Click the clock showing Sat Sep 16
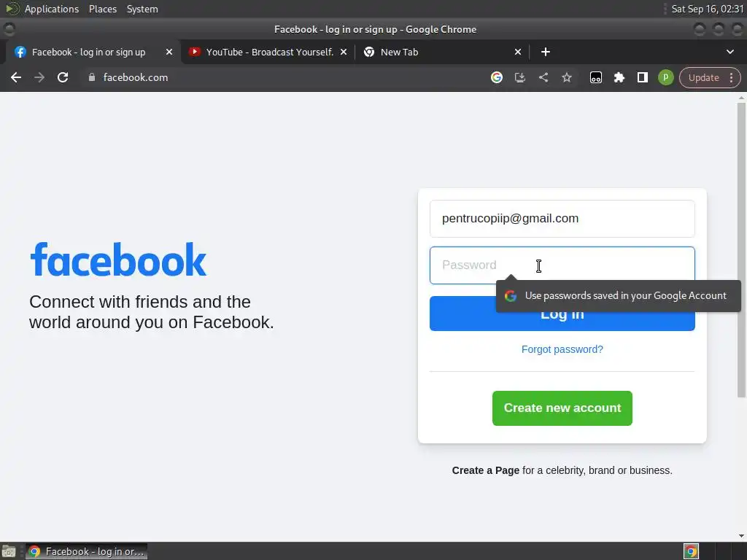 pyautogui.click(x=707, y=9)
